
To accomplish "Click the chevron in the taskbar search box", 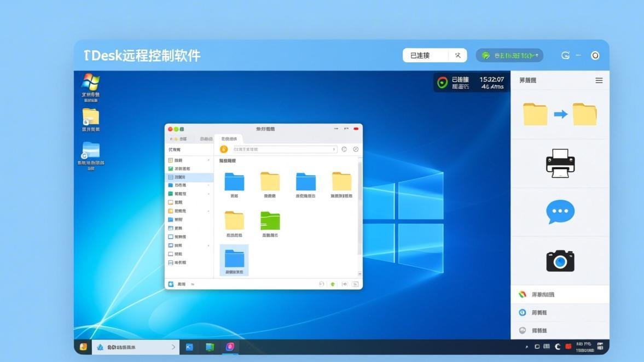I will coord(173,347).
